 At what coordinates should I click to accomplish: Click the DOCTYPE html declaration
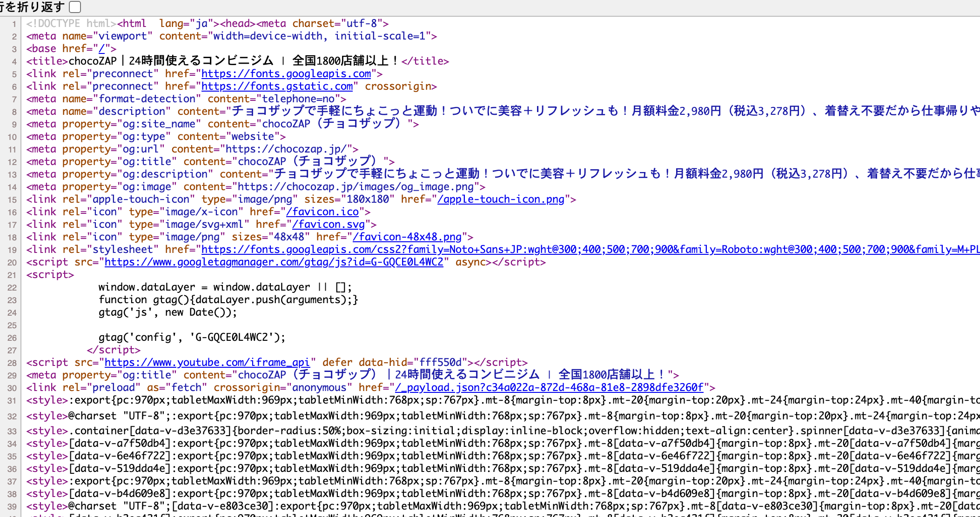pos(70,23)
